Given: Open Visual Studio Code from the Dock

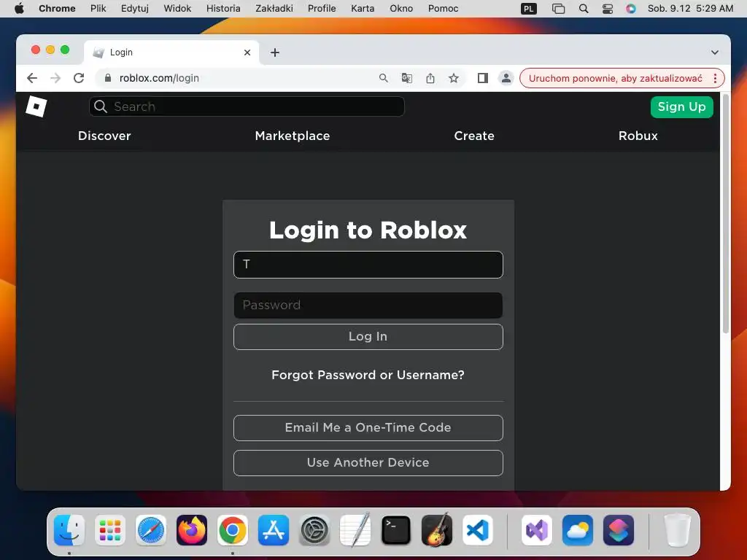Looking at the screenshot, I should tap(478, 530).
